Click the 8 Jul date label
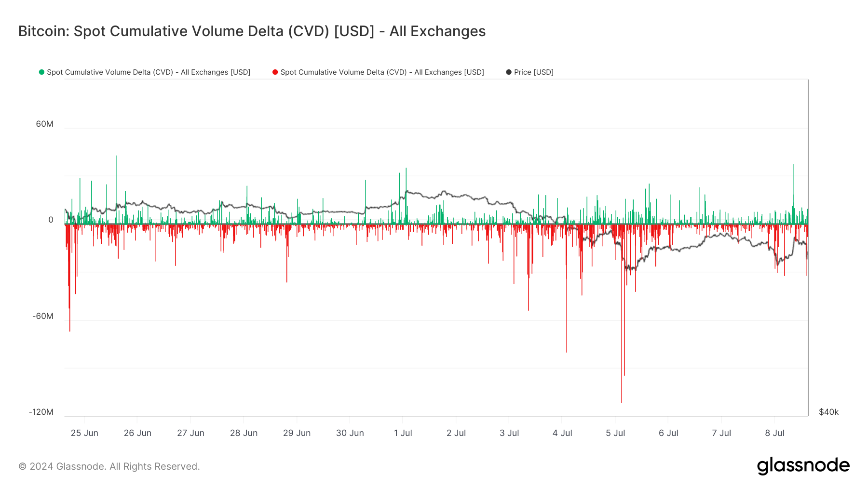The image size is (868, 488). click(x=774, y=433)
